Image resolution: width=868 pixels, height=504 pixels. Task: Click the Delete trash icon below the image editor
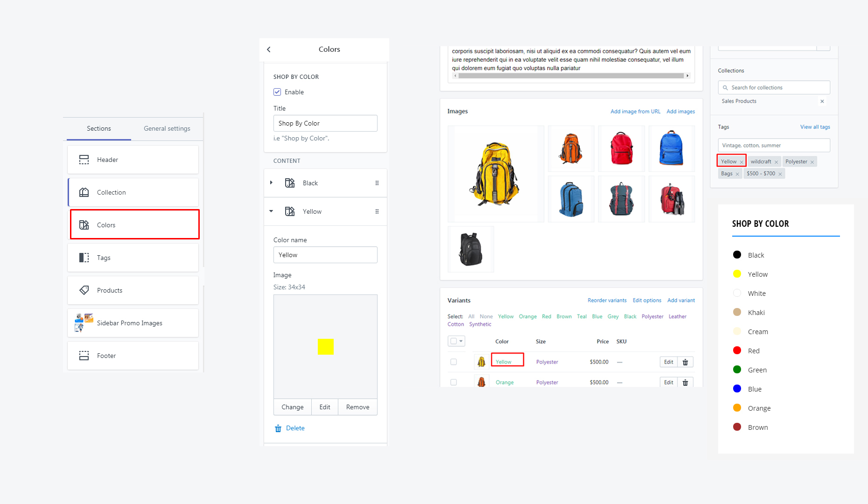(x=278, y=428)
